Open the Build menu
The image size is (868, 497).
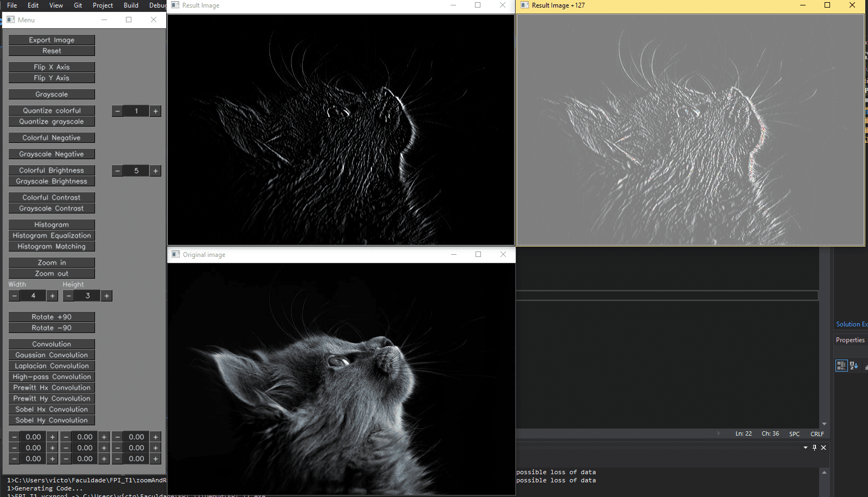click(x=131, y=5)
